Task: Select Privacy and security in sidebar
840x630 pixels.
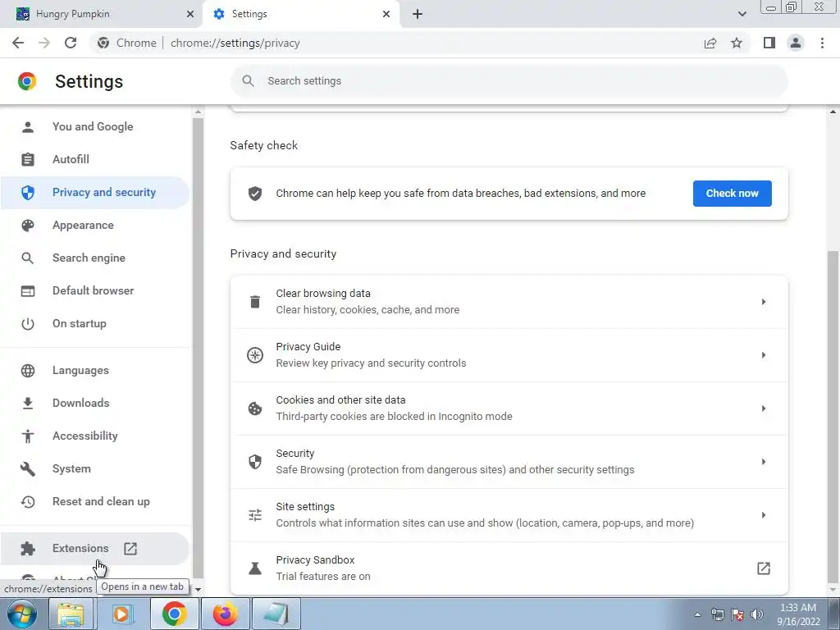Action: click(x=94, y=193)
